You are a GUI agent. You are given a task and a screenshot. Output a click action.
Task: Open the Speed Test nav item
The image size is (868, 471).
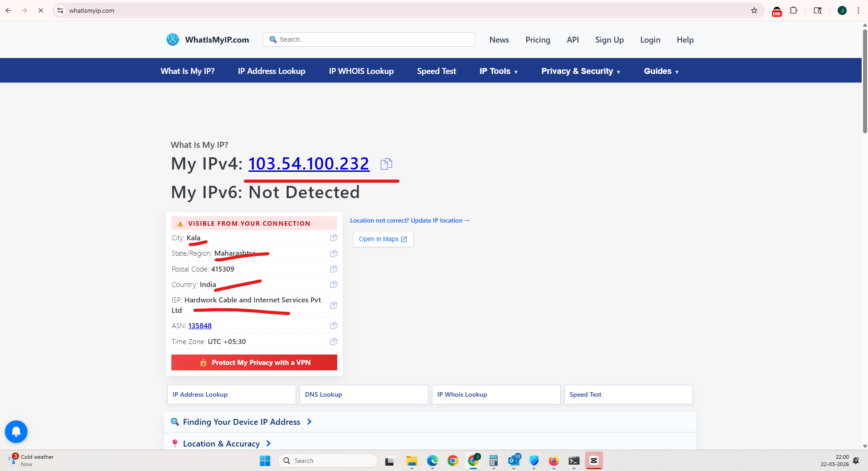pyautogui.click(x=436, y=71)
